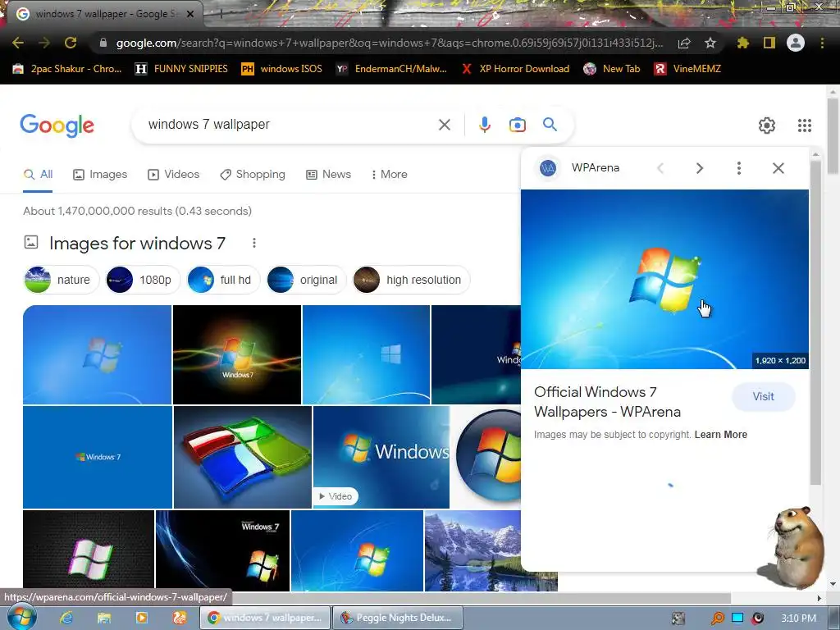Filter images by full hd chip
This screenshot has width=840, height=630.
click(x=223, y=280)
